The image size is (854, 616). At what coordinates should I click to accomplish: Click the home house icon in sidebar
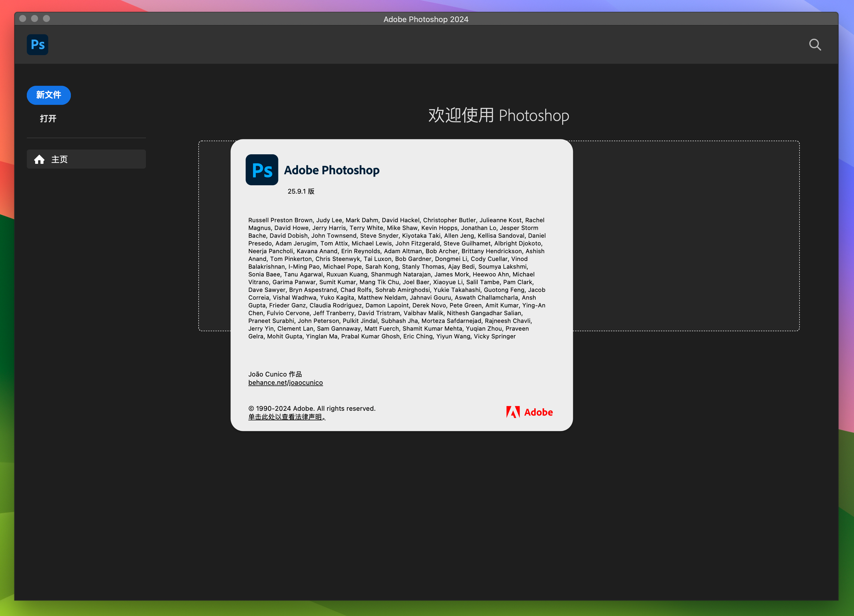39,159
